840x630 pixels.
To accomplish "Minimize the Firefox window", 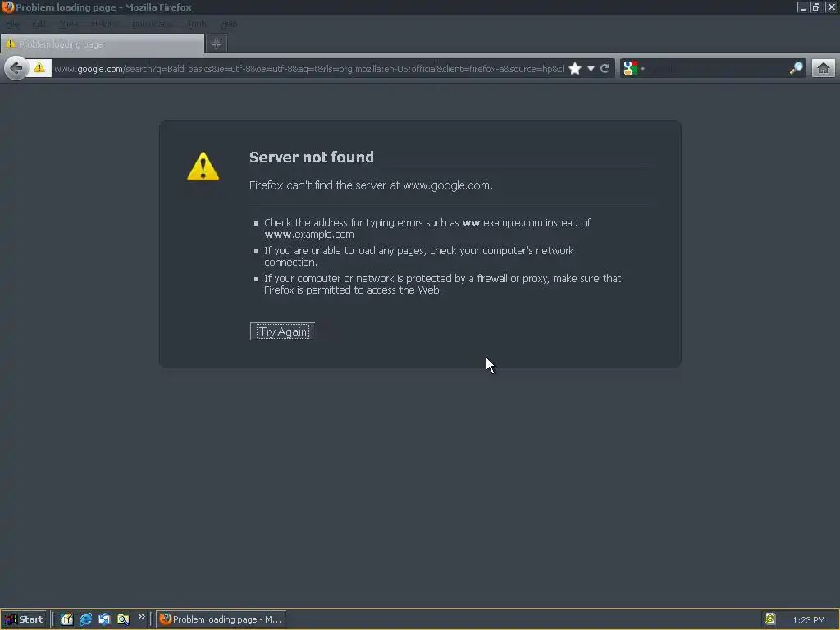I will [x=802, y=7].
